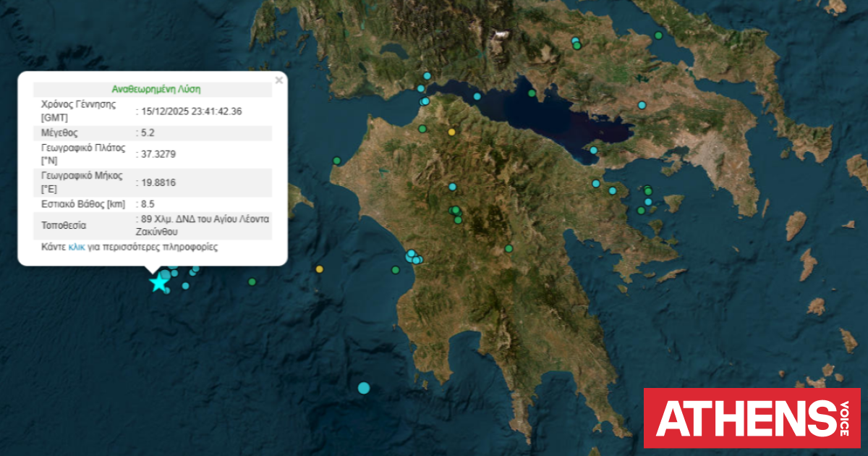Select the green marker offshore beside the west-coast cyan cluster
868x456 pixels.
[x=396, y=270]
